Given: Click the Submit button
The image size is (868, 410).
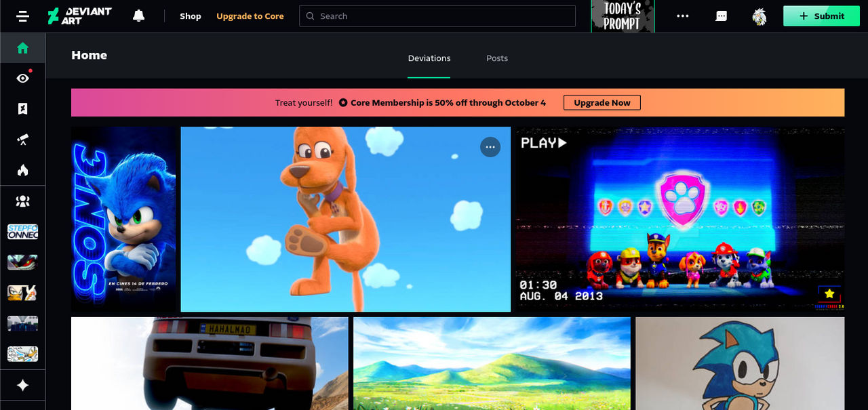Looking at the screenshot, I should coord(821,16).
